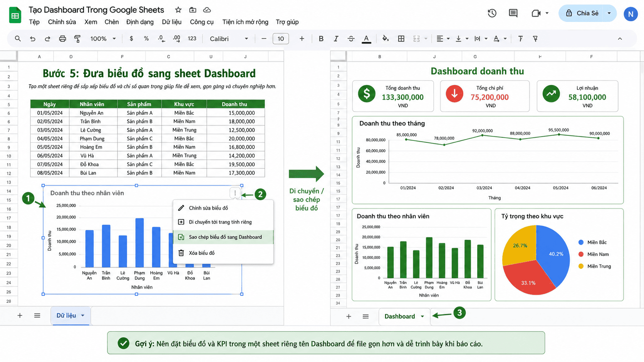The image size is (644, 362).
Task: Open the Dữ liệu menu
Action: (171, 22)
